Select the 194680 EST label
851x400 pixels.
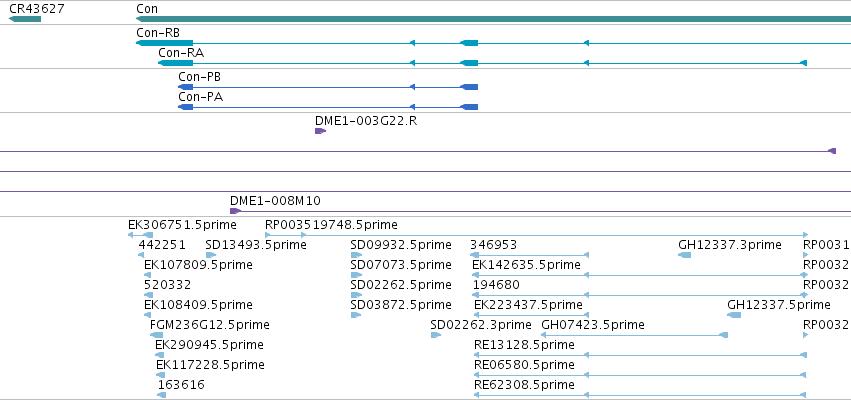(x=496, y=285)
